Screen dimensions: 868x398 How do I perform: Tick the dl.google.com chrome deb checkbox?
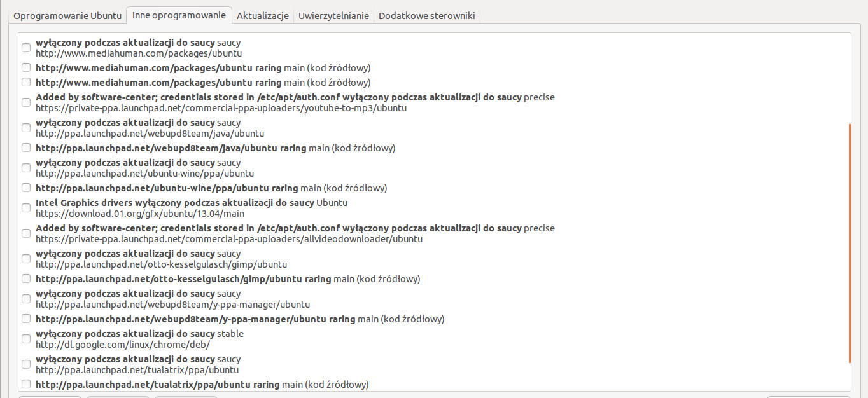(x=26, y=339)
